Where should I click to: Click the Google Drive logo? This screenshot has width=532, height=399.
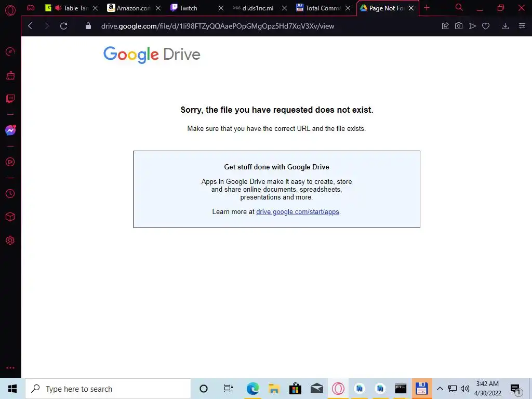tap(152, 55)
